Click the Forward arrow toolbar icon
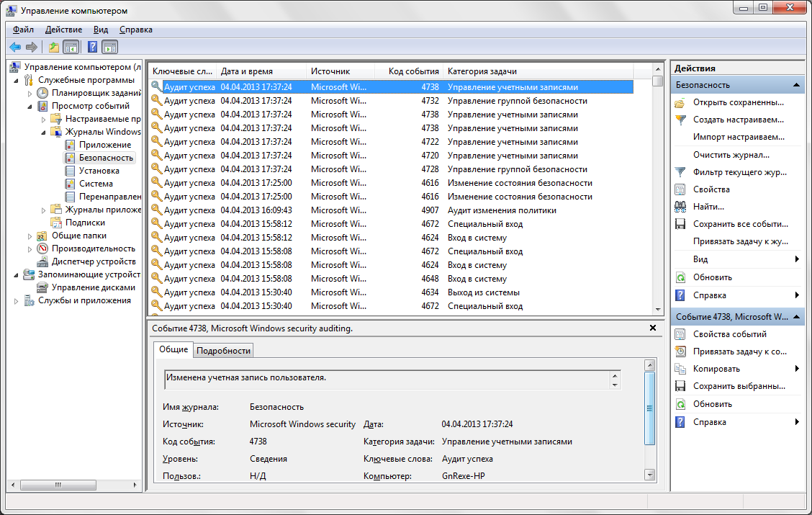The height and width of the screenshot is (515, 812). [x=32, y=47]
